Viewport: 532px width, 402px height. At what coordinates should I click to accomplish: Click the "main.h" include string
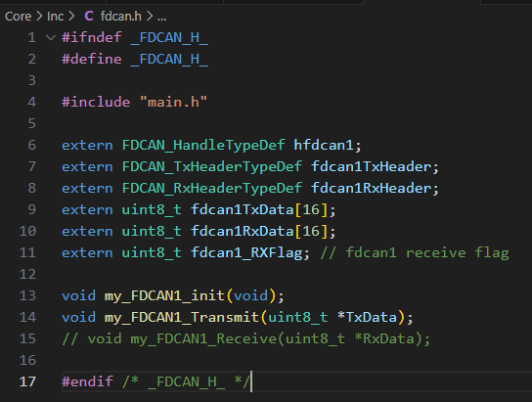(x=173, y=102)
